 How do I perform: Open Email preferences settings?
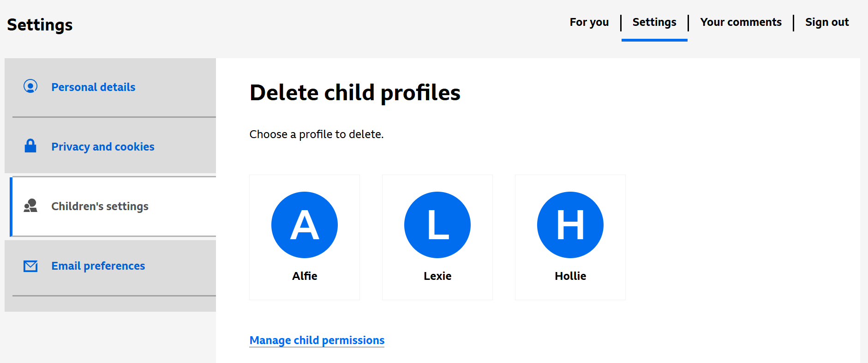pyautogui.click(x=98, y=266)
